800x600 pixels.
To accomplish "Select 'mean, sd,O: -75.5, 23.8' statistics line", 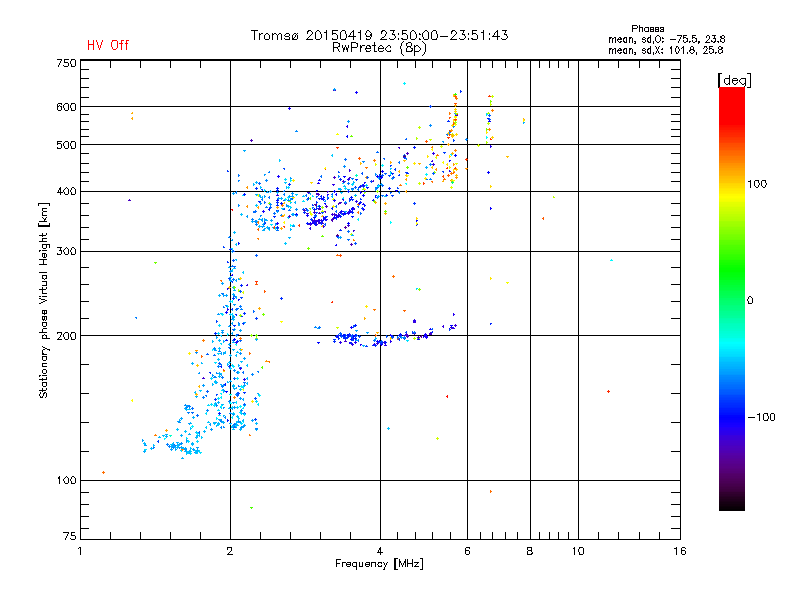I will click(666, 39).
